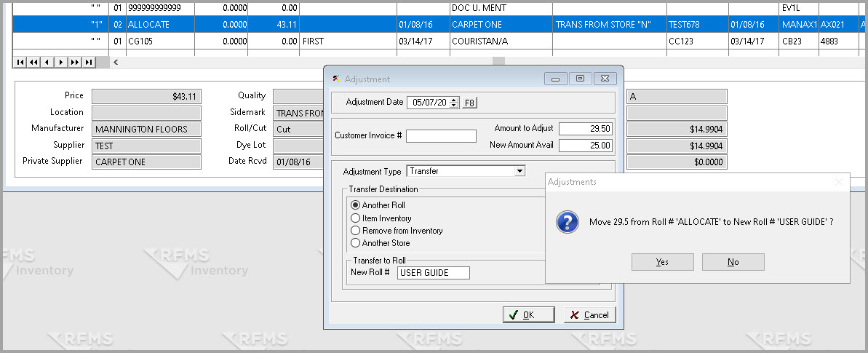Click the TEST678 cell
The width and height of the screenshot is (868, 353).
click(x=698, y=25)
